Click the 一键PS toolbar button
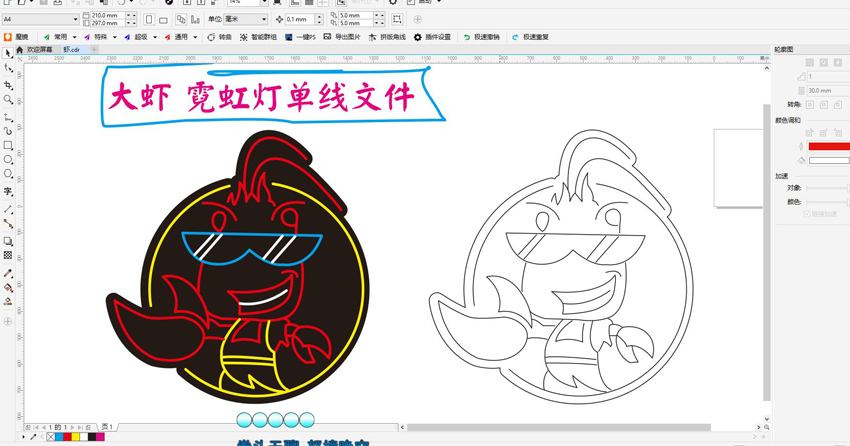Image resolution: width=850 pixels, height=446 pixels. [300, 37]
